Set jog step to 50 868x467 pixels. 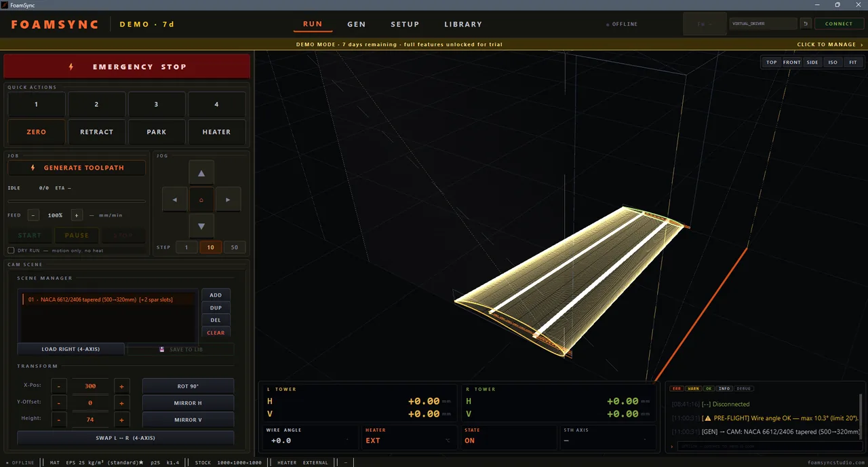pos(235,248)
